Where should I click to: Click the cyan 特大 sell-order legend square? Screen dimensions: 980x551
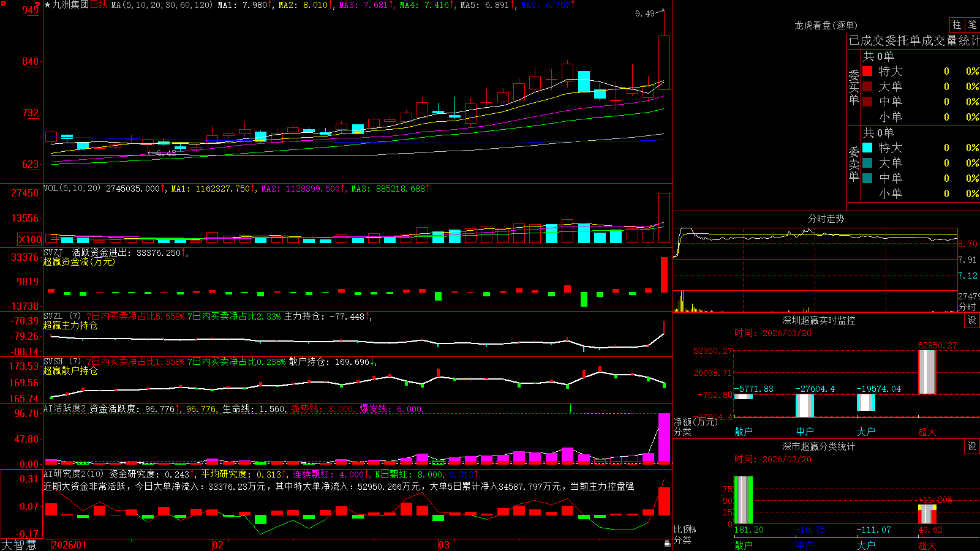pyautogui.click(x=867, y=148)
